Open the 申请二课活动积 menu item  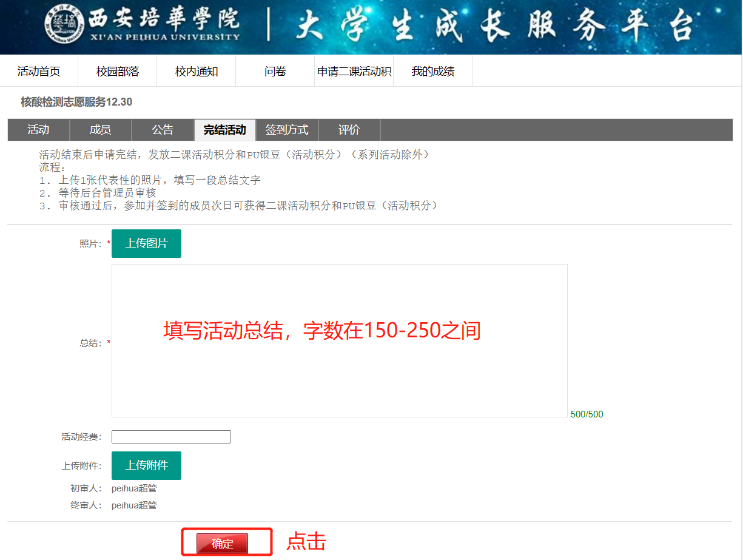354,72
